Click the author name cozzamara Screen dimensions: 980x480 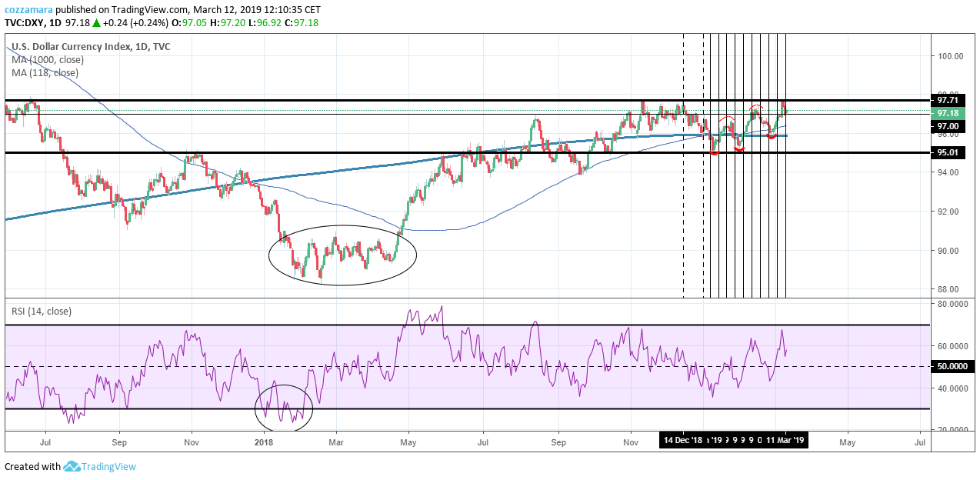[28, 10]
